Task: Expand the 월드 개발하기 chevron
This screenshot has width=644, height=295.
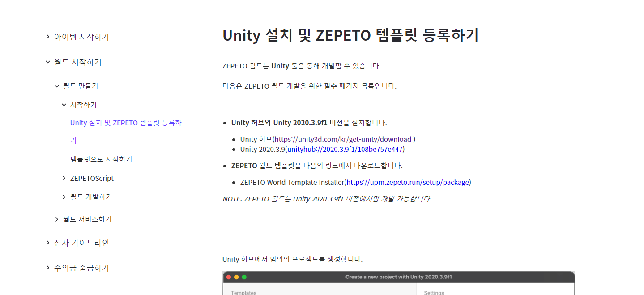Action: 64,197
